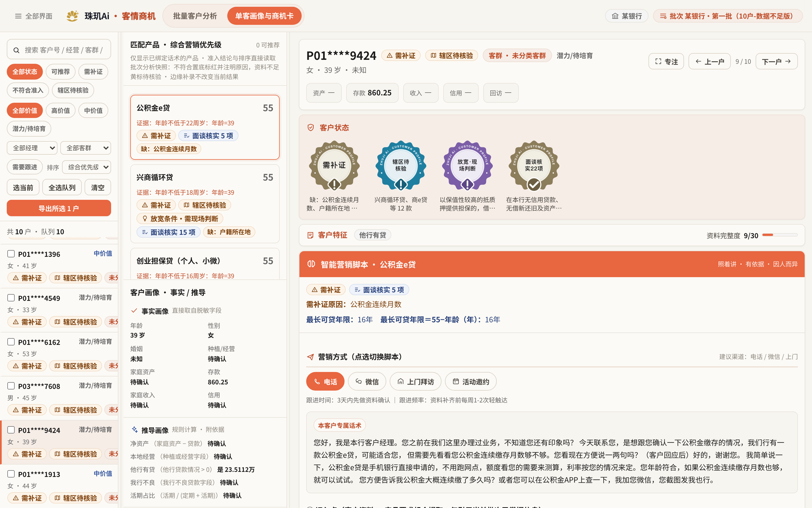Image resolution: width=812 pixels, height=508 pixels.
Task: Select the 上门拜访 marketing channel
Action: [x=415, y=381]
